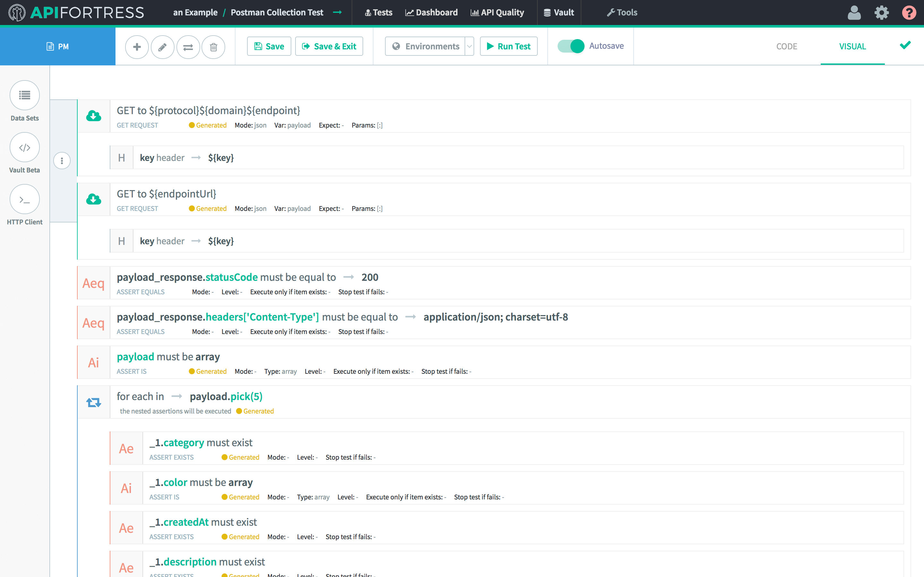Disable the Autosave toggle
This screenshot has width=924, height=577.
tap(570, 46)
